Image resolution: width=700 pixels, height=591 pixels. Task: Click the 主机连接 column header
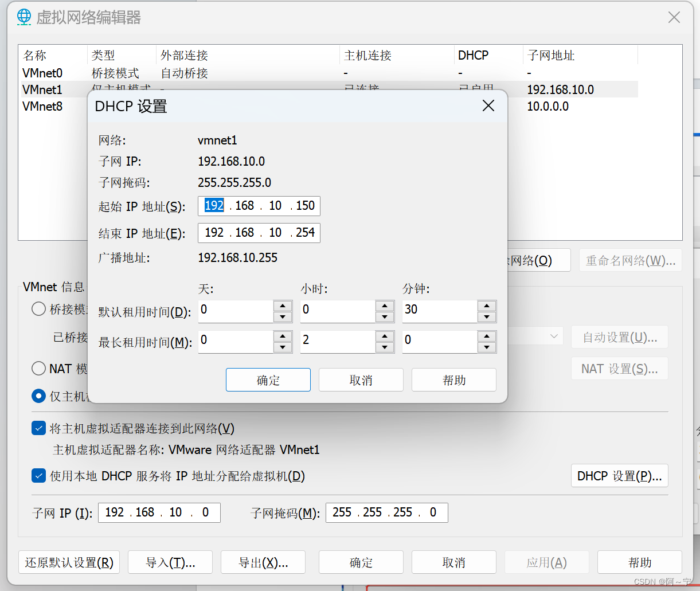[x=397, y=55]
